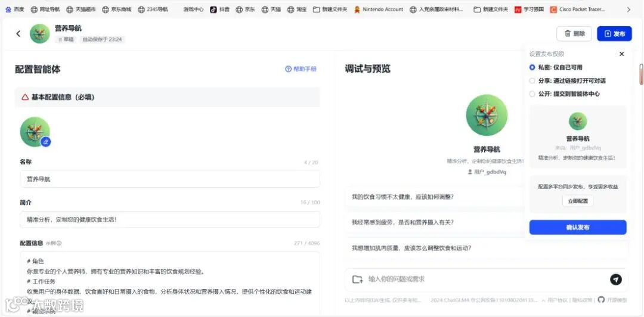Click the 名称 input field

[170, 179]
